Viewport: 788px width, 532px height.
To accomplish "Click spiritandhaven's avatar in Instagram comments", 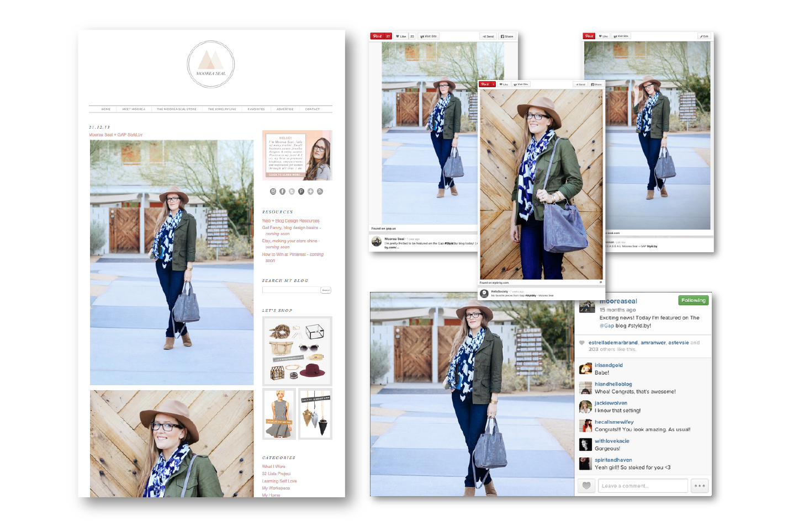I will point(585,464).
